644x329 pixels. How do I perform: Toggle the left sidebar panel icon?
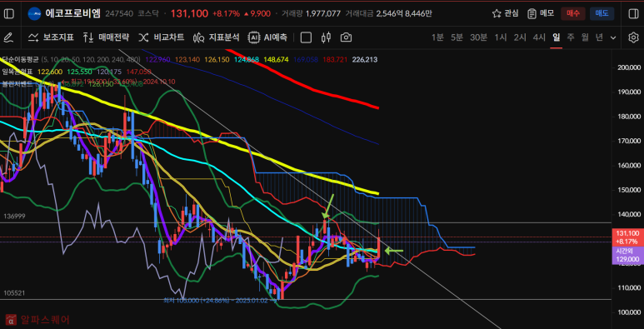(8, 13)
